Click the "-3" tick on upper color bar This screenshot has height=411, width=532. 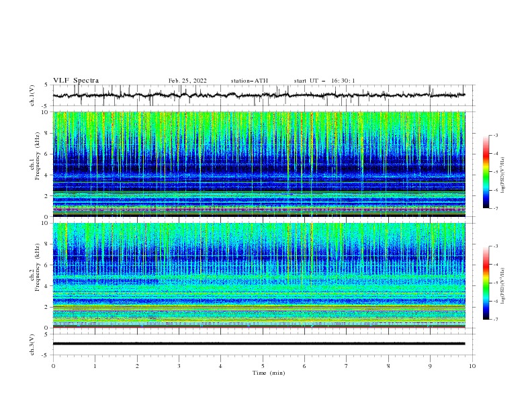click(x=496, y=135)
